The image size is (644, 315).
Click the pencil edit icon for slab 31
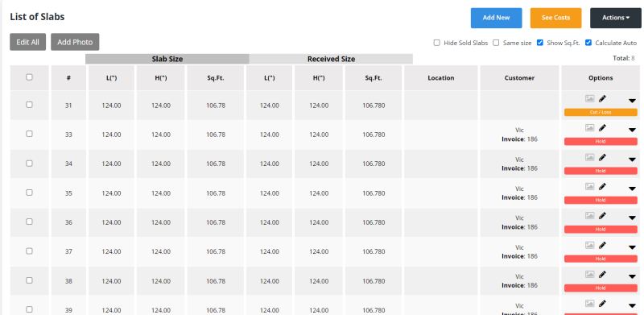tap(602, 99)
